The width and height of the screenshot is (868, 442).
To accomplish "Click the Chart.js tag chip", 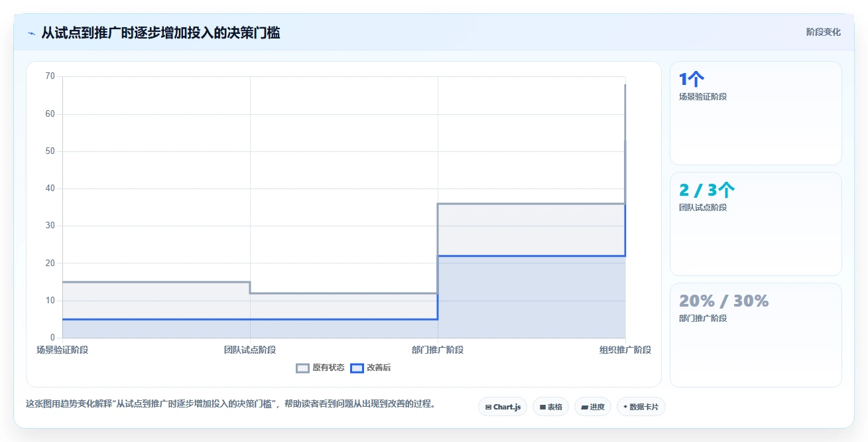I will 503,407.
